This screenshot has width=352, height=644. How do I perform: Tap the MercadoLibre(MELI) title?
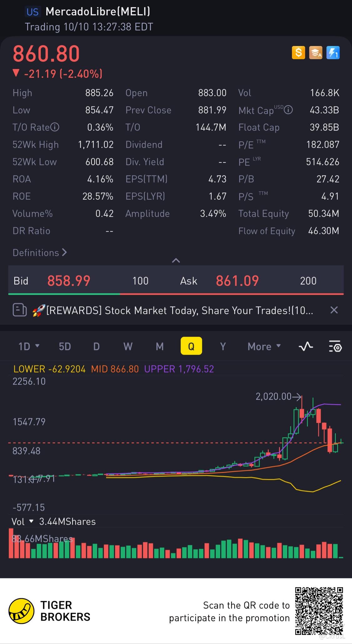(x=98, y=12)
